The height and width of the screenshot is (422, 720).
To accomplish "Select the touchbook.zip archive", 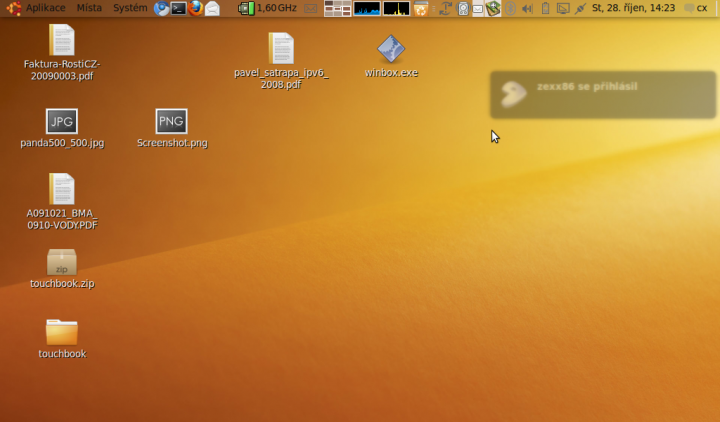I will point(62,269).
